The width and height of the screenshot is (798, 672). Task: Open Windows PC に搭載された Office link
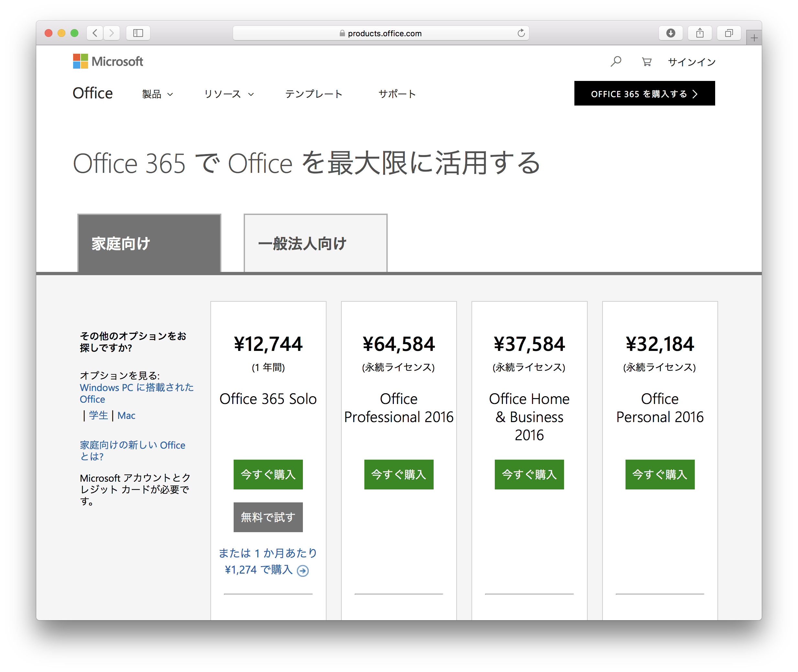[x=136, y=393]
